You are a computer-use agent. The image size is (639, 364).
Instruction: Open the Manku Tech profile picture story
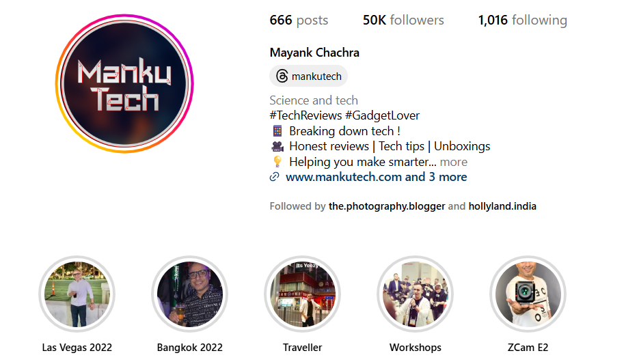tap(124, 84)
